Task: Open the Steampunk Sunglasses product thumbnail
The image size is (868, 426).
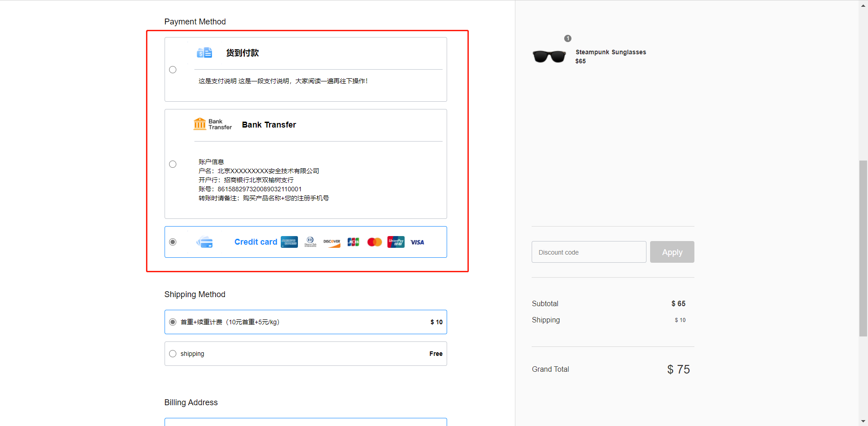Action: (x=549, y=57)
